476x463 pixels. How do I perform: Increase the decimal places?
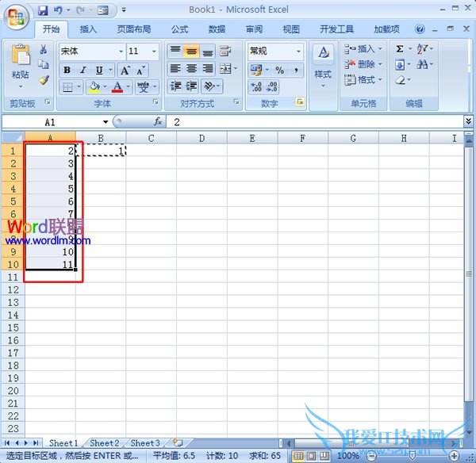coord(256,87)
